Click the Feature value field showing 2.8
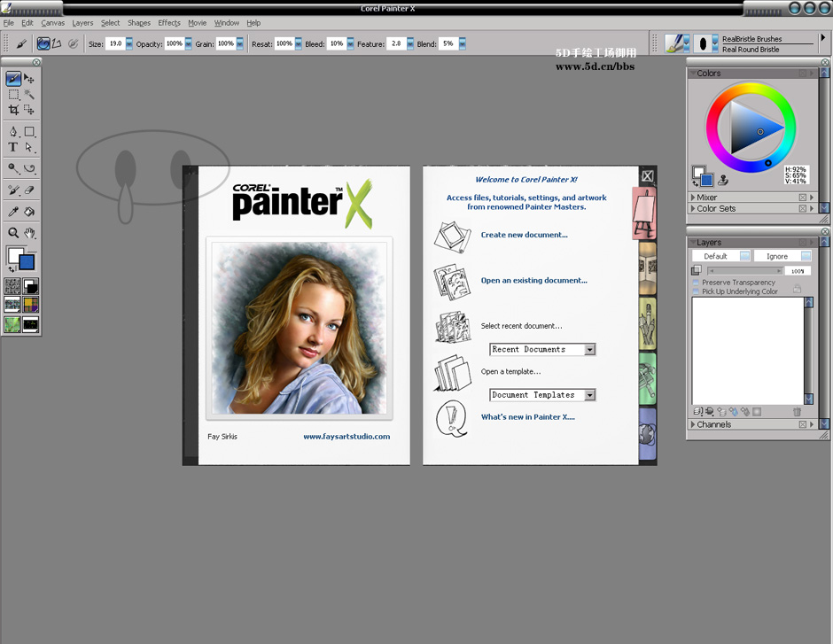This screenshot has width=833, height=644. tap(396, 43)
